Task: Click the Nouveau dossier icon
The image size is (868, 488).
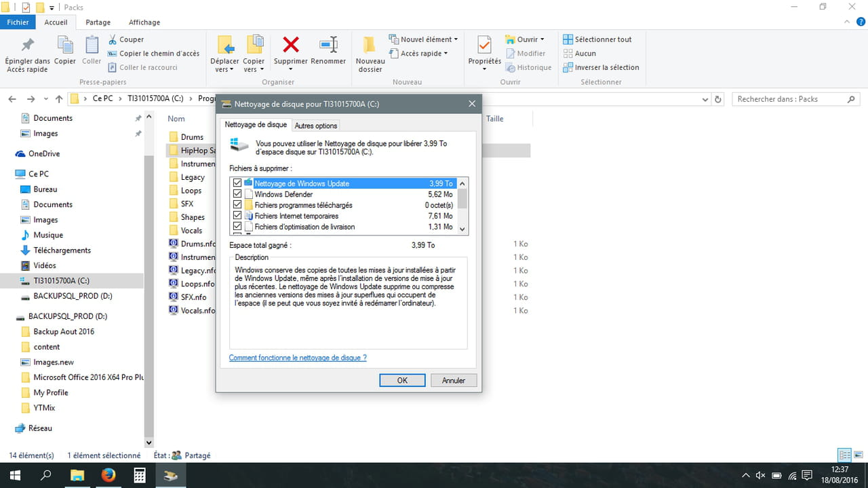Action: tap(370, 45)
